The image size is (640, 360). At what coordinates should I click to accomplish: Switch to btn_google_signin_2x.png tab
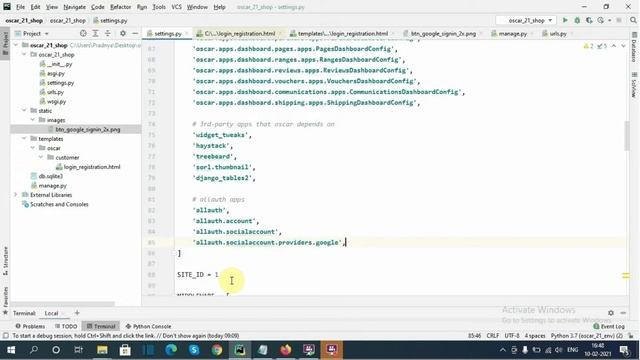(443, 33)
